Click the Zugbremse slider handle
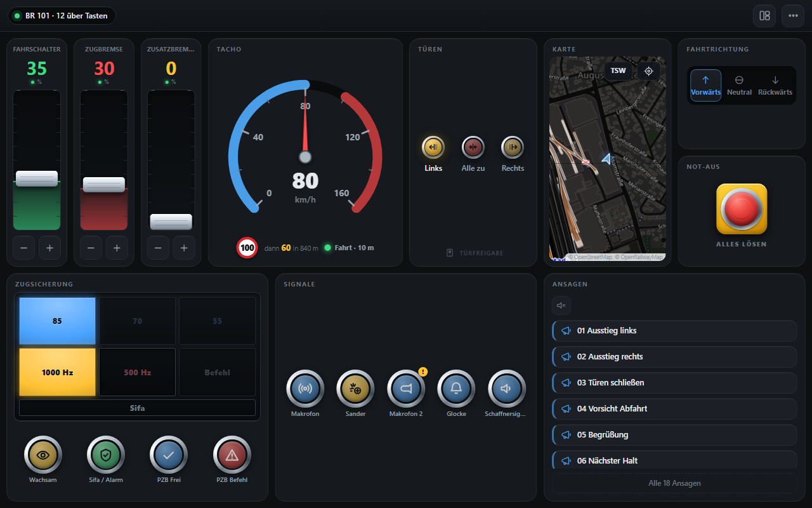Image resolution: width=812 pixels, height=508 pixels. tap(104, 184)
